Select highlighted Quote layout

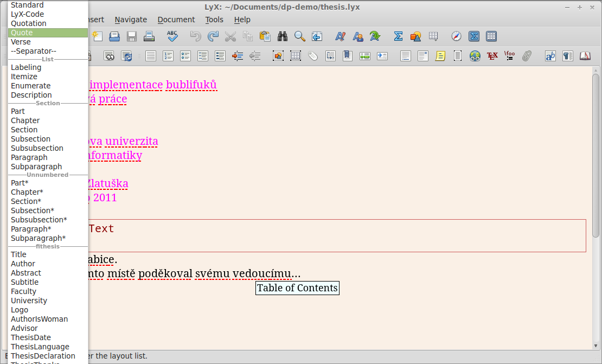[48, 33]
